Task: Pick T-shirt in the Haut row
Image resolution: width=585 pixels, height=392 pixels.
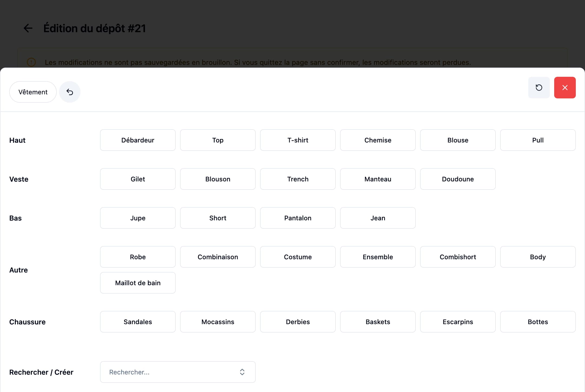Action: (298, 140)
